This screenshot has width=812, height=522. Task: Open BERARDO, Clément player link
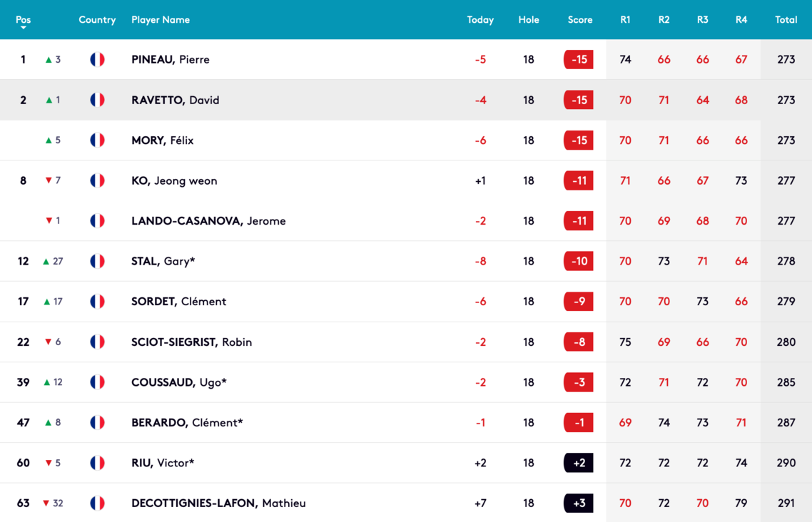coord(187,423)
